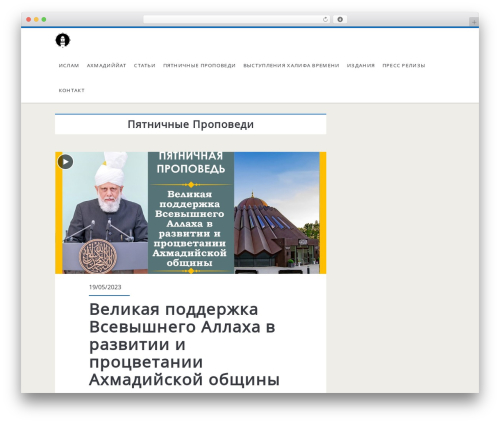Open ВЫСТУПЛЕНИЯ ХАЛИФА ВРЕМЕНИ menu
Viewport: 500px width, 423px height.
tap(291, 66)
